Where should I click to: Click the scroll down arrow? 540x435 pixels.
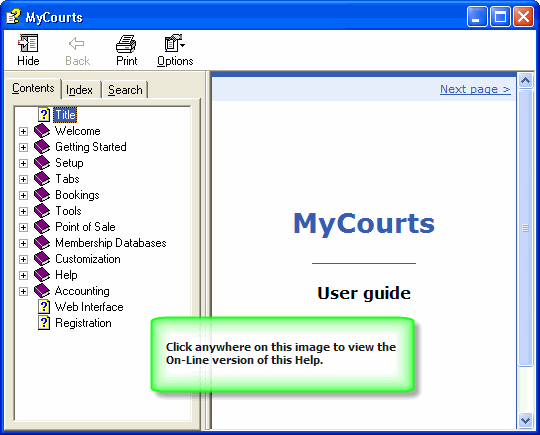click(x=526, y=421)
